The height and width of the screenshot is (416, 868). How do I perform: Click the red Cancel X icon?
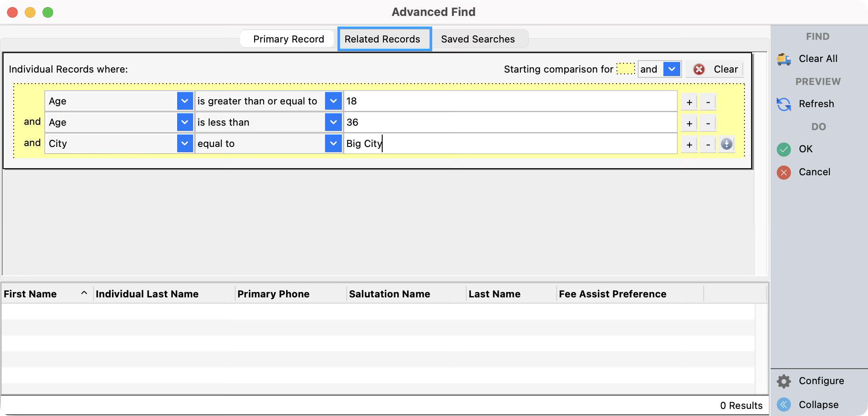click(784, 172)
